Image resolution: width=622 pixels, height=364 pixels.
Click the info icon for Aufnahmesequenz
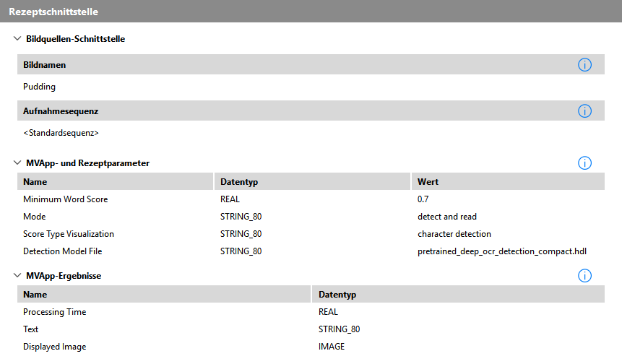coord(584,111)
